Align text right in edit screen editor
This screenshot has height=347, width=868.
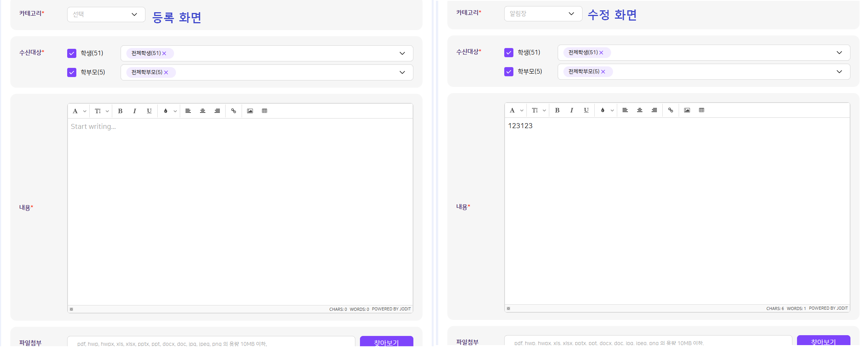click(x=654, y=110)
